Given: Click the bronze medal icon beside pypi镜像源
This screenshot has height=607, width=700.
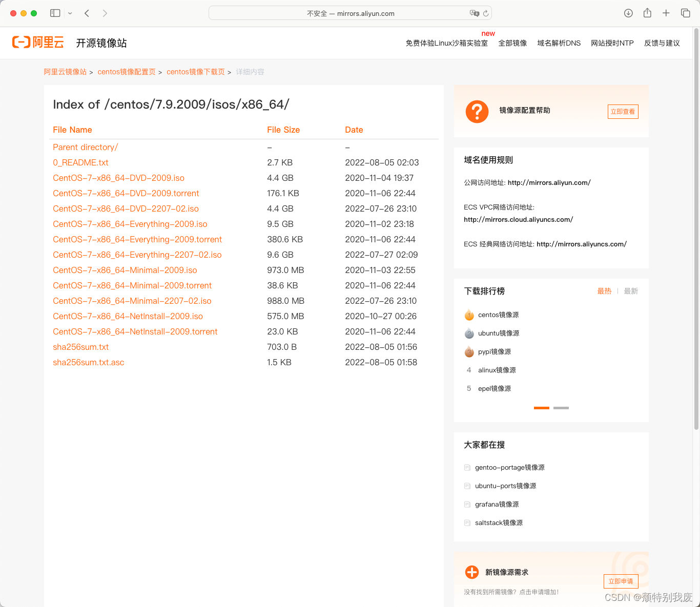Looking at the screenshot, I should click(469, 351).
